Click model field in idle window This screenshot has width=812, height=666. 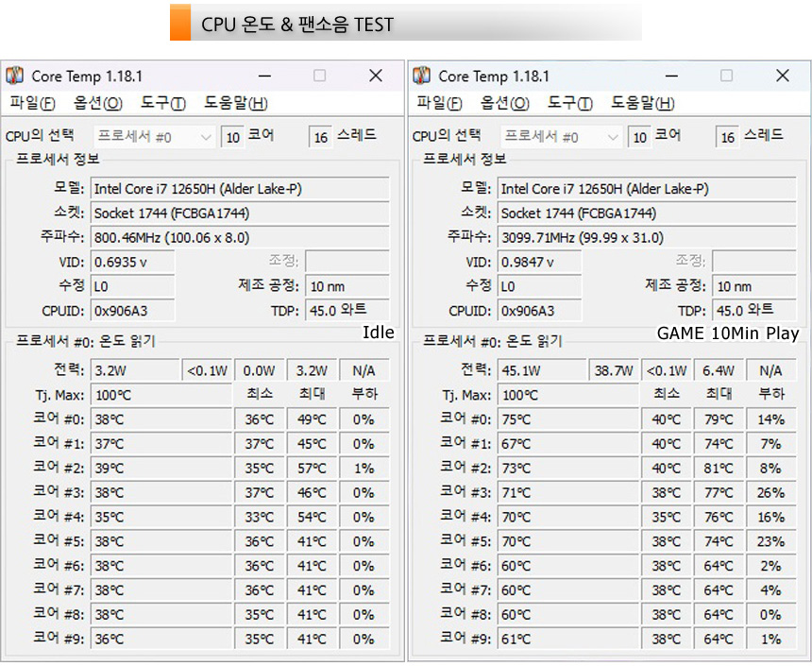pyautogui.click(x=240, y=189)
